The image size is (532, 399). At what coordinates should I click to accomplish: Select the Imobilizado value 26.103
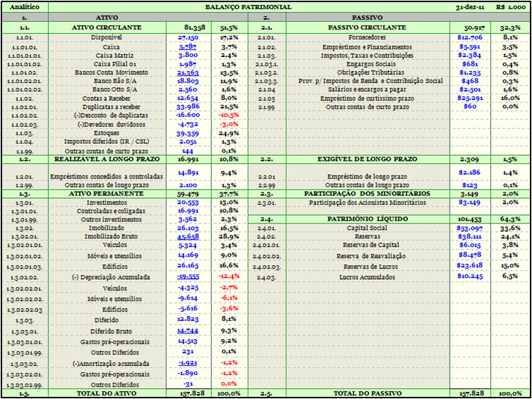[x=188, y=228]
